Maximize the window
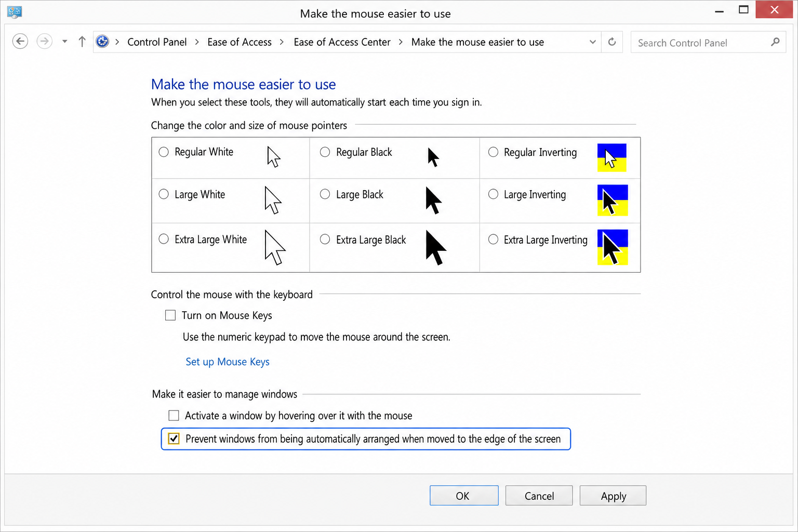This screenshot has width=798, height=532. (744, 10)
